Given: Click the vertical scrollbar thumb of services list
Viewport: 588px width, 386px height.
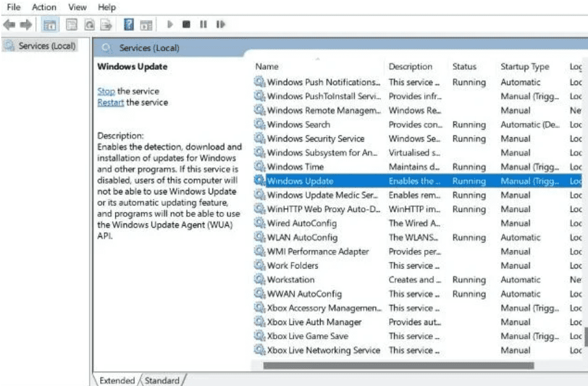Looking at the screenshot, I should point(586,337).
